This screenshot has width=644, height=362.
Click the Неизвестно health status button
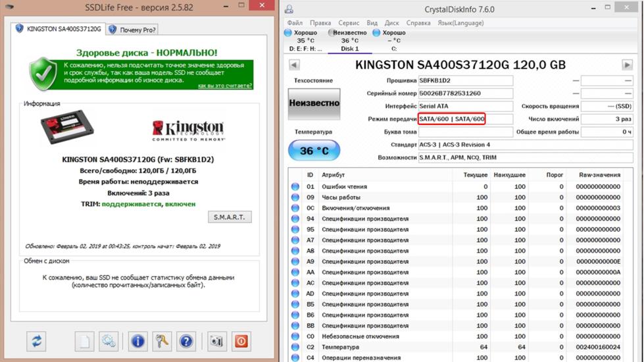(x=314, y=103)
